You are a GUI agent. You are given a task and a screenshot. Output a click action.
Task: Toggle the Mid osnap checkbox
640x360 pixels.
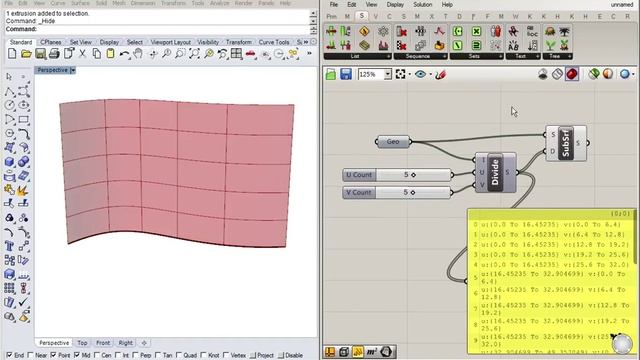(77, 355)
